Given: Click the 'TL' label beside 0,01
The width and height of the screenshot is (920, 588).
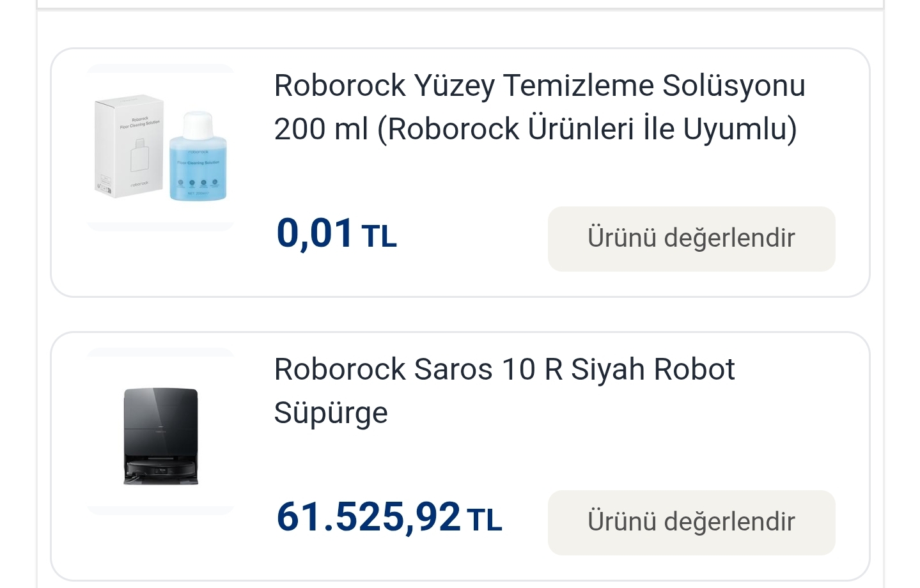Looking at the screenshot, I should pyautogui.click(x=379, y=236).
